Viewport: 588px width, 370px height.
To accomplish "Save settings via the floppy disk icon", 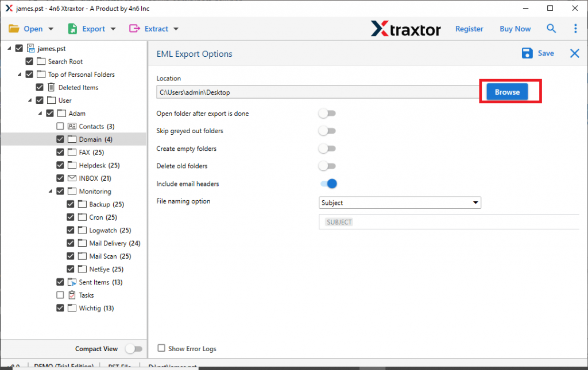I will coord(527,53).
